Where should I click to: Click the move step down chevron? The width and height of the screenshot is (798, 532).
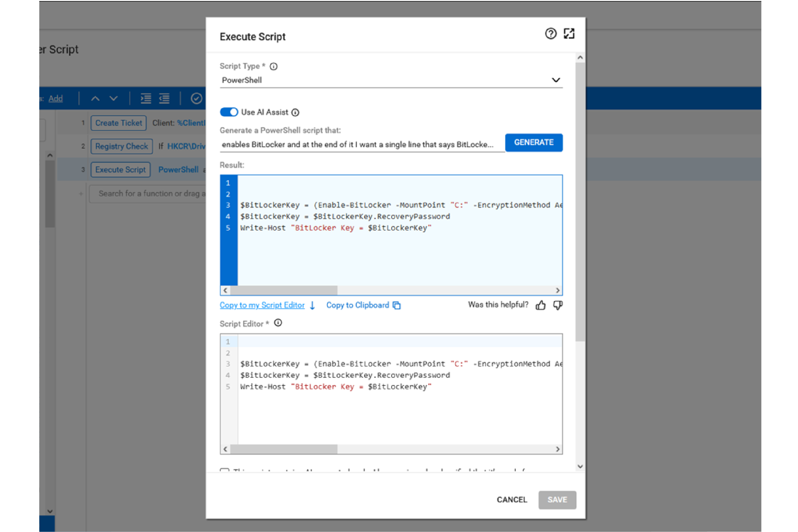click(114, 99)
